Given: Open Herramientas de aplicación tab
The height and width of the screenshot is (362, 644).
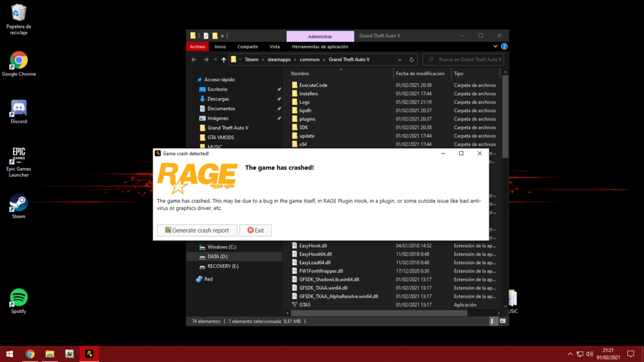Looking at the screenshot, I should point(320,46).
